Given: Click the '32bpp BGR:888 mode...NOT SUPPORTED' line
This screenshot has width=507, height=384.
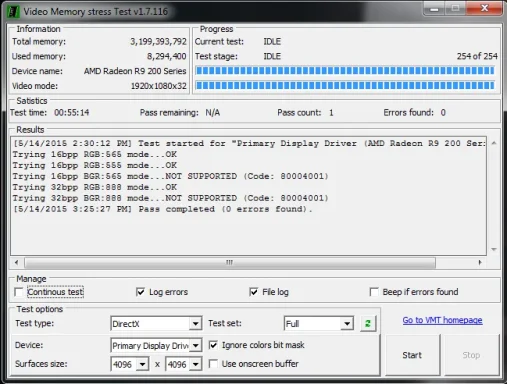Looking at the screenshot, I should point(170,198).
